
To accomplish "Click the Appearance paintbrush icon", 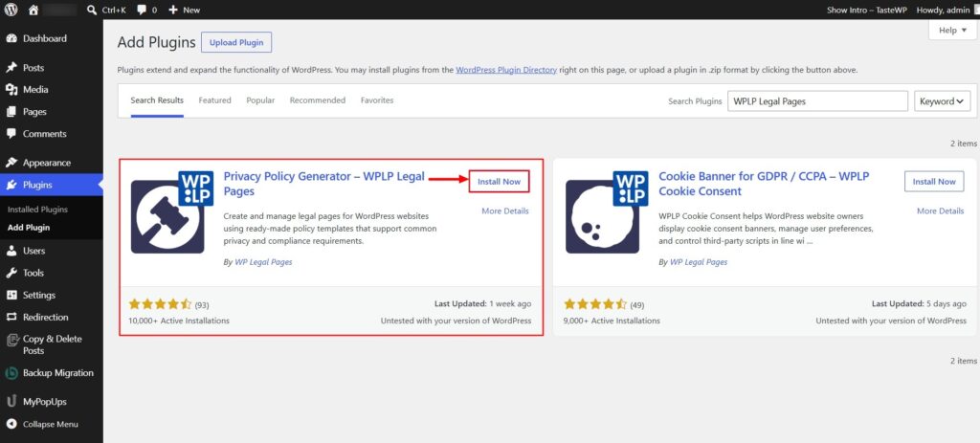I will [x=11, y=163].
